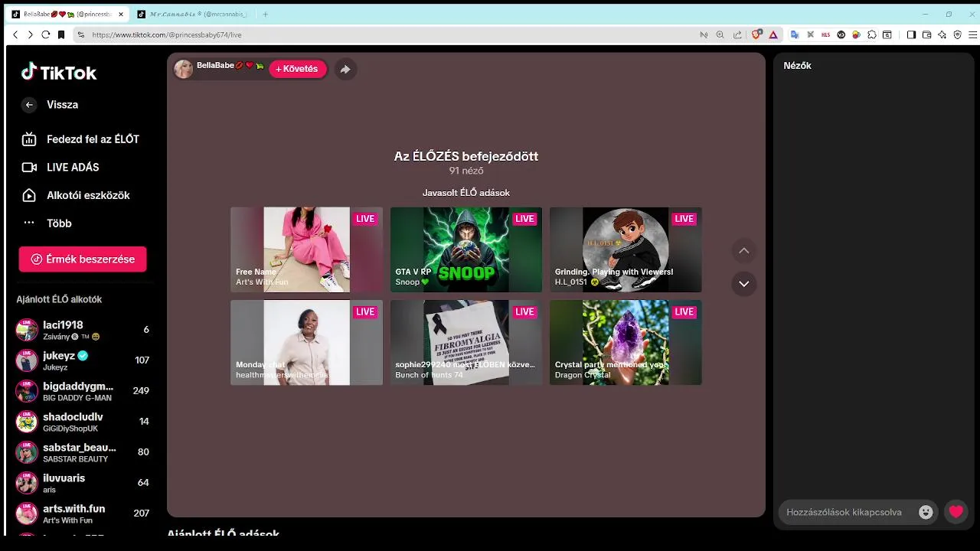
Task: Switch to the Mr.Cannabis browser tab
Action: click(191, 14)
